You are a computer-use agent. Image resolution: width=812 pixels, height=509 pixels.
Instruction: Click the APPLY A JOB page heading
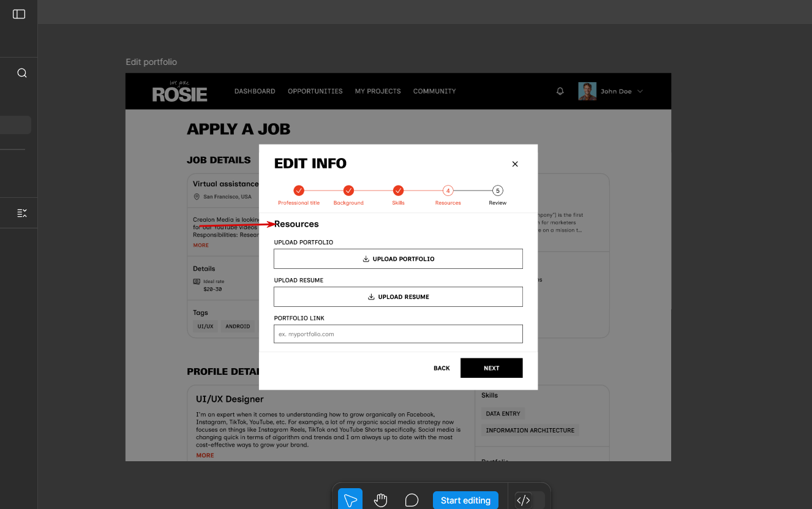(239, 129)
